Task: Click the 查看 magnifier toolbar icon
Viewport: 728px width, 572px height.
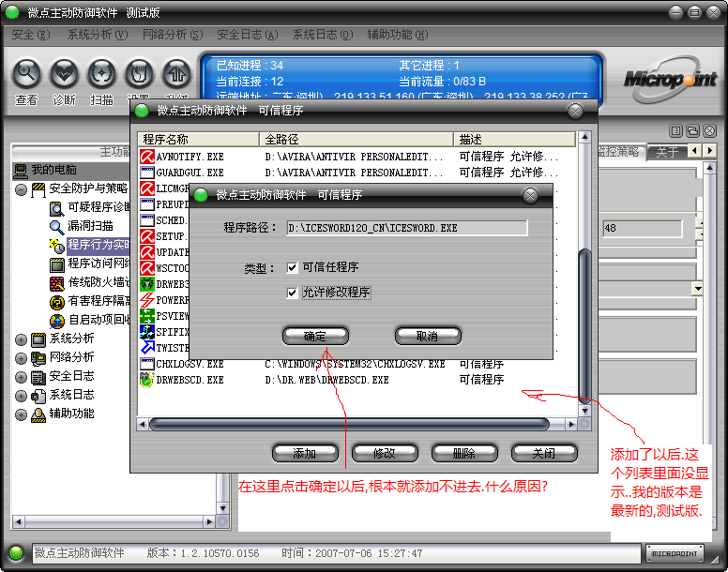Action: (26, 73)
